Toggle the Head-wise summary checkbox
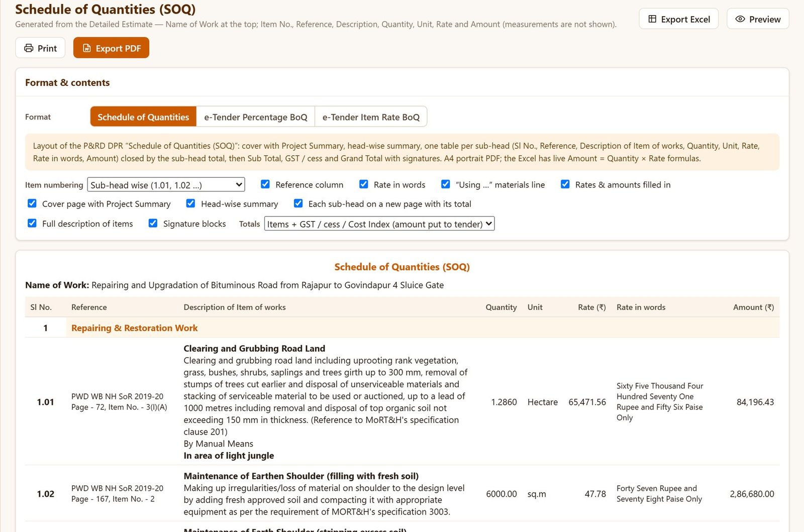Viewport: 804px width, 532px height. [x=191, y=203]
